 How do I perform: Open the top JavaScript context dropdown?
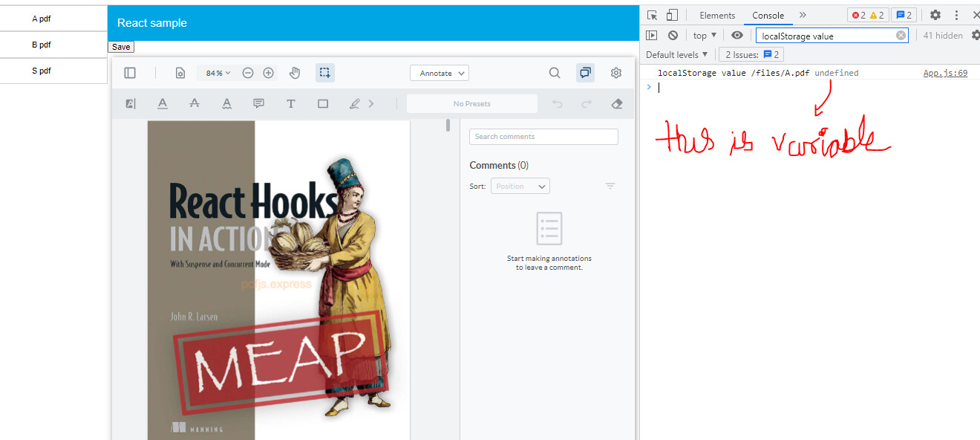coord(705,35)
